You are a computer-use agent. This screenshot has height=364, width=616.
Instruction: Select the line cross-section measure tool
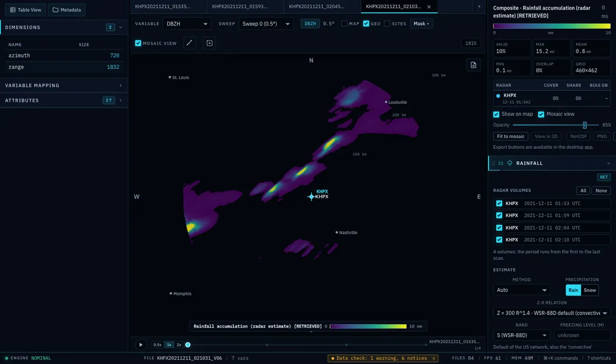coord(189,43)
